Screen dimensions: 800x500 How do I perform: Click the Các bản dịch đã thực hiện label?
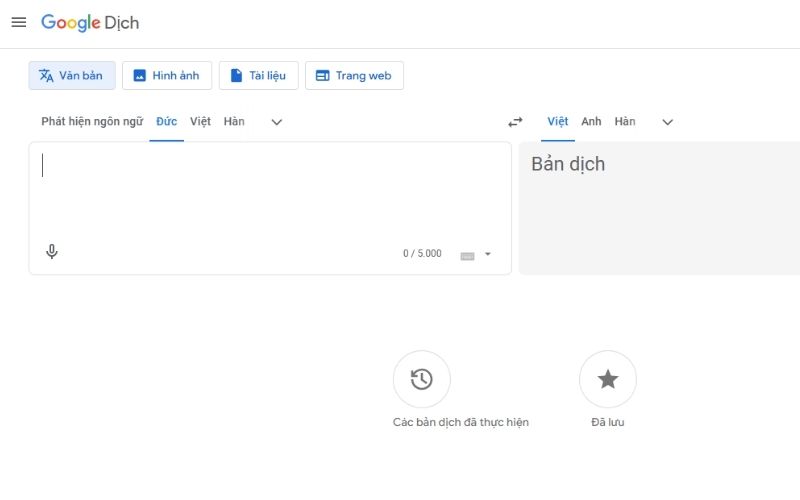point(461,422)
